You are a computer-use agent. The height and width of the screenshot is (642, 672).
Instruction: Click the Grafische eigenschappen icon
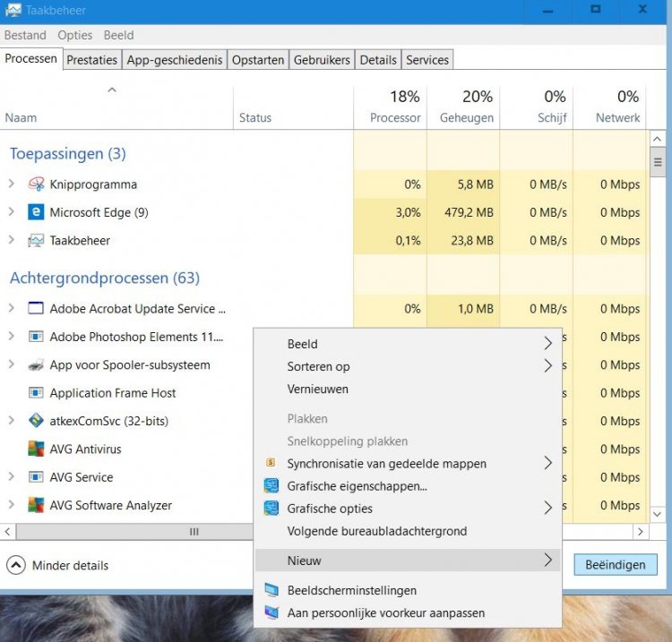pyautogui.click(x=271, y=486)
